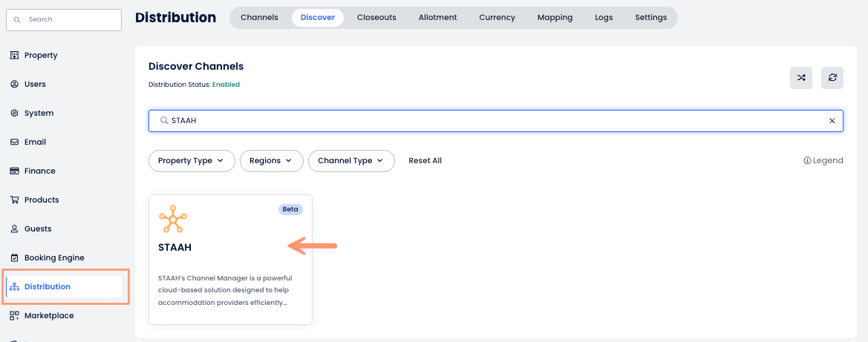Open Products in the sidebar
Viewport: 868px width, 342px height.
tap(41, 200)
